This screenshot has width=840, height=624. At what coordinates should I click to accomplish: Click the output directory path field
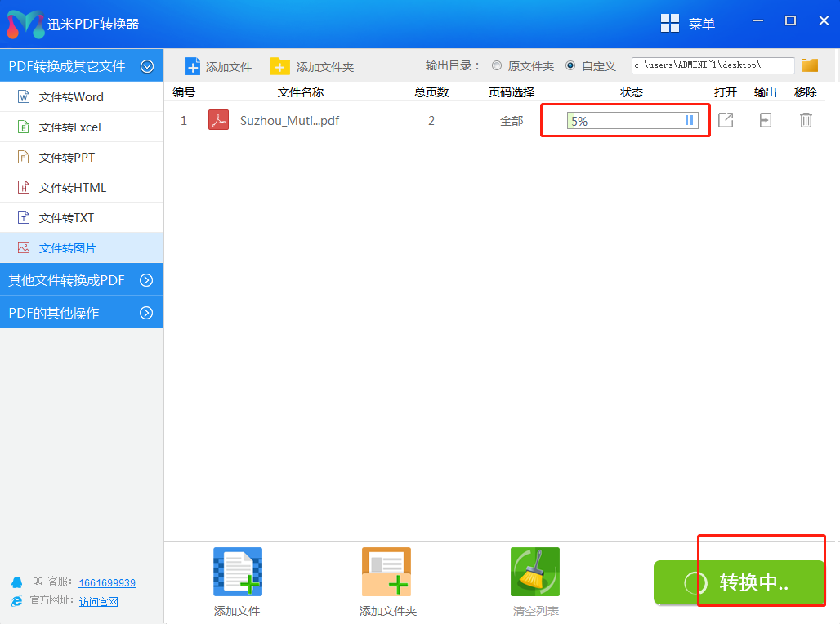click(x=713, y=65)
